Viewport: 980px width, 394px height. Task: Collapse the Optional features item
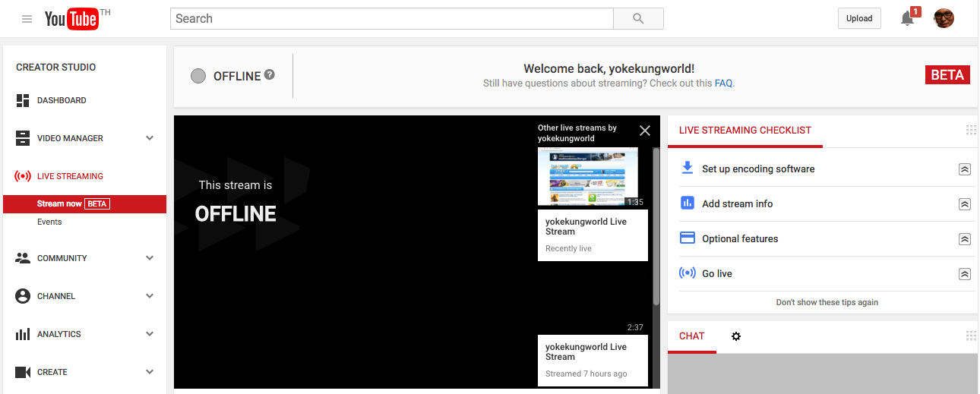point(965,239)
